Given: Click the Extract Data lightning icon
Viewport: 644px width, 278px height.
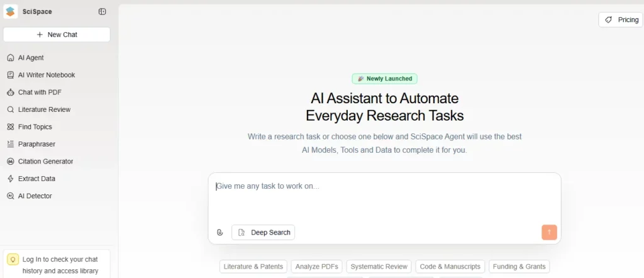Looking at the screenshot, I should (x=11, y=179).
